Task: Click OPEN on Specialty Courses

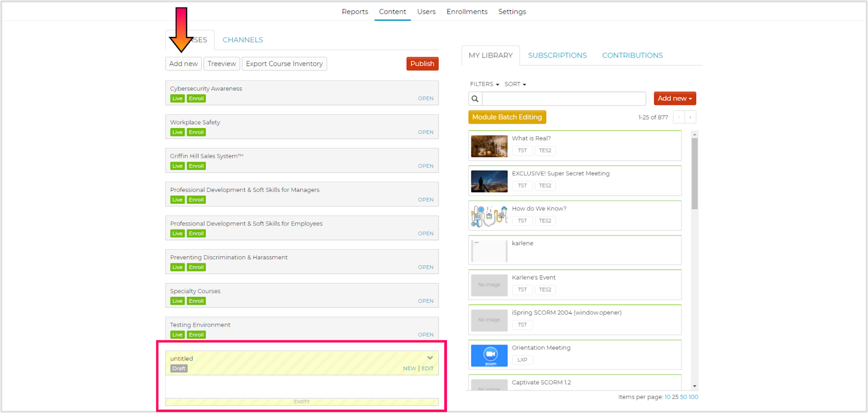Action: (x=426, y=301)
